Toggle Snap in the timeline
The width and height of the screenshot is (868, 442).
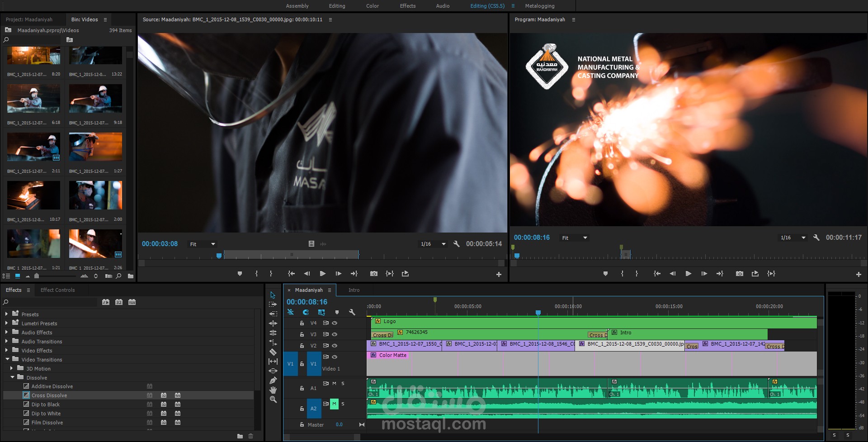[x=306, y=312]
